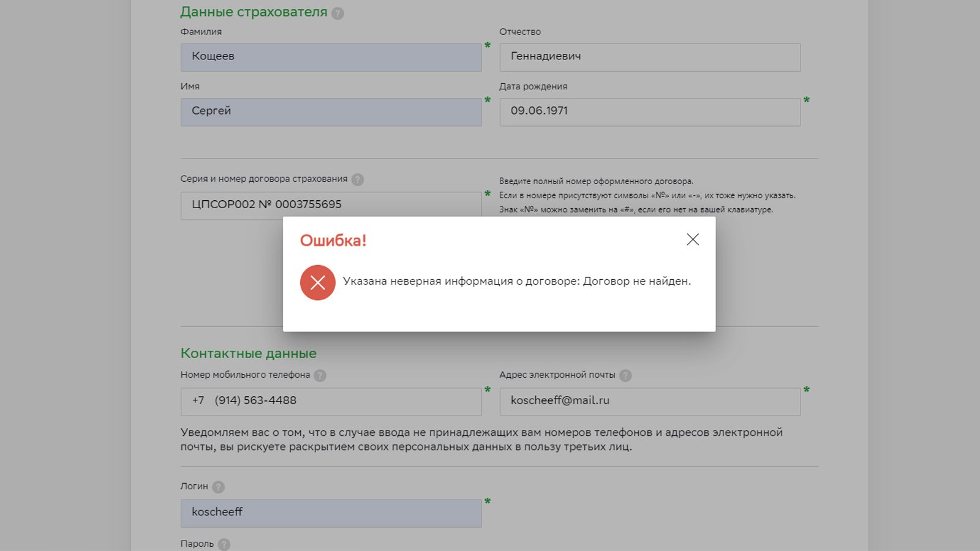
Task: Click the Контактные данные section heading
Action: (248, 353)
